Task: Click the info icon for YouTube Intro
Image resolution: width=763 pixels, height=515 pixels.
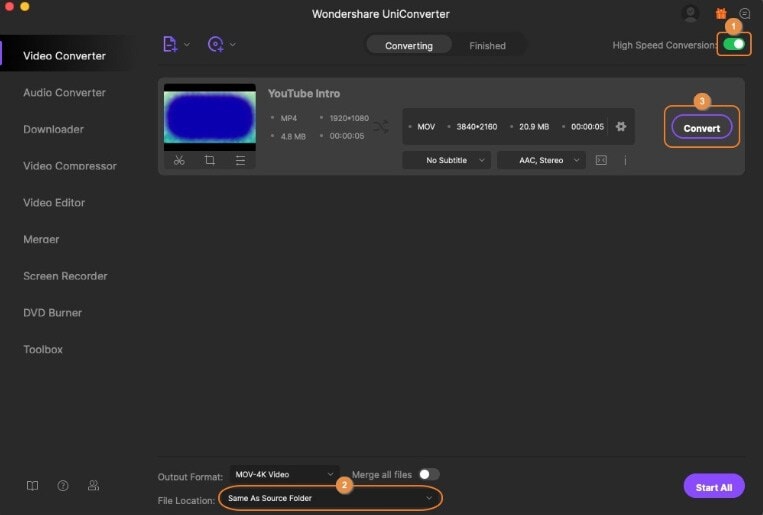Action: click(x=625, y=160)
